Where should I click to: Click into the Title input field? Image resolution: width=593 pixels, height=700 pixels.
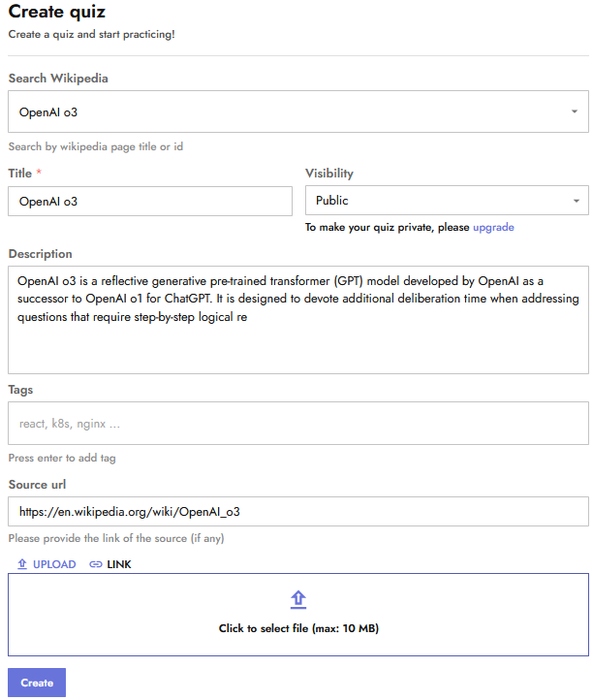150,202
